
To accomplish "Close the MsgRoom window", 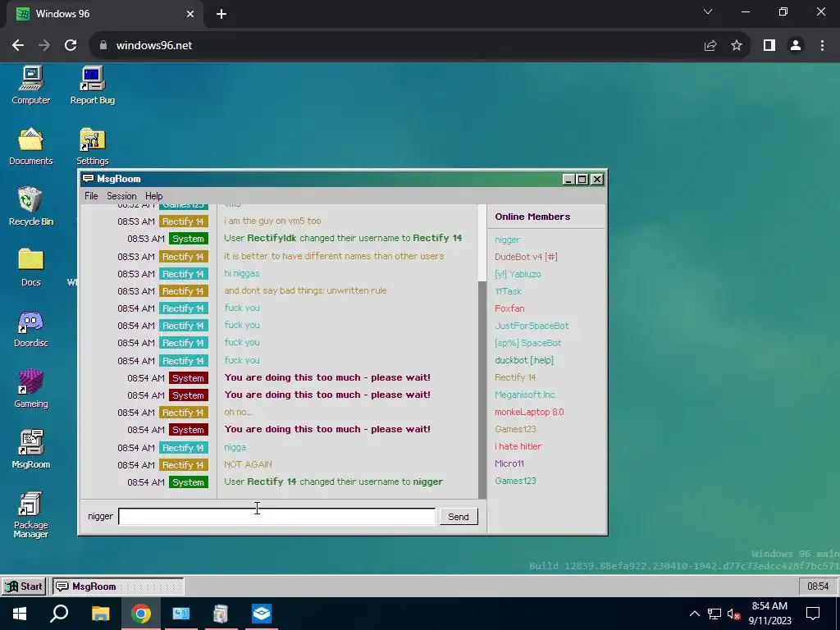I will pos(597,180).
